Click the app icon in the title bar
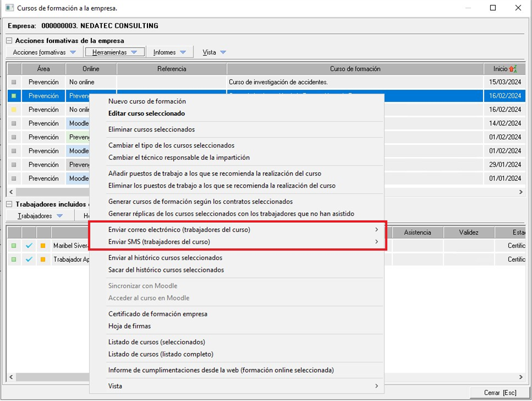This screenshot has height=401, width=532. (9, 8)
